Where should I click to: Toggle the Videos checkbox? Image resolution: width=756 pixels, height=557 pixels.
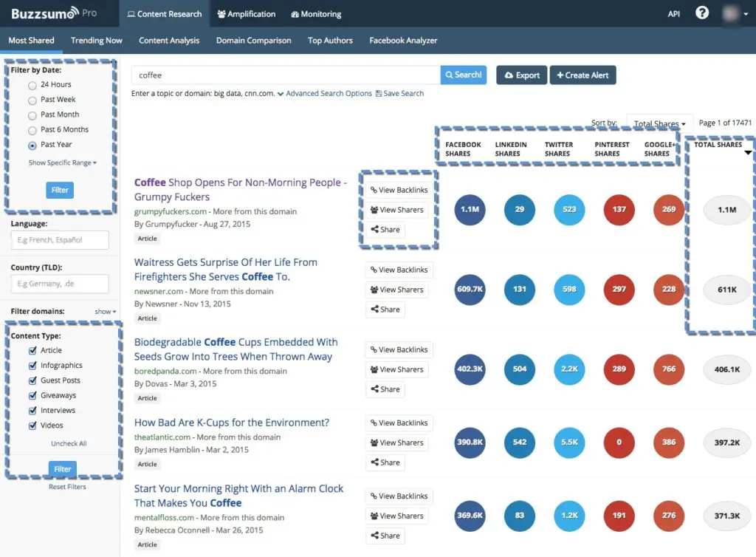(32, 426)
